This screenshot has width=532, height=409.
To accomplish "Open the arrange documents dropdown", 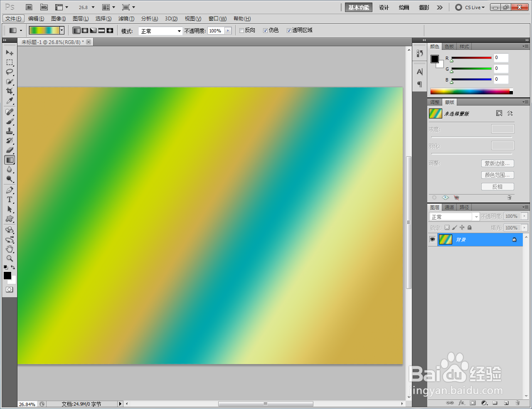I will point(108,7).
